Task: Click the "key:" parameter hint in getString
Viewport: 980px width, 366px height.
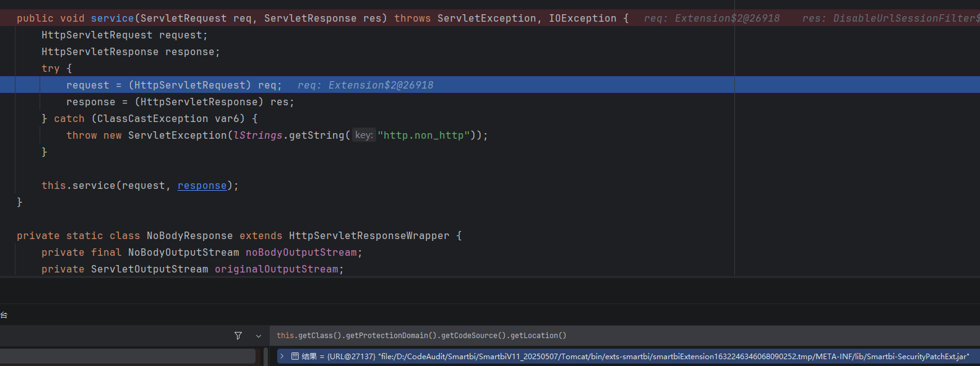Action: [364, 135]
